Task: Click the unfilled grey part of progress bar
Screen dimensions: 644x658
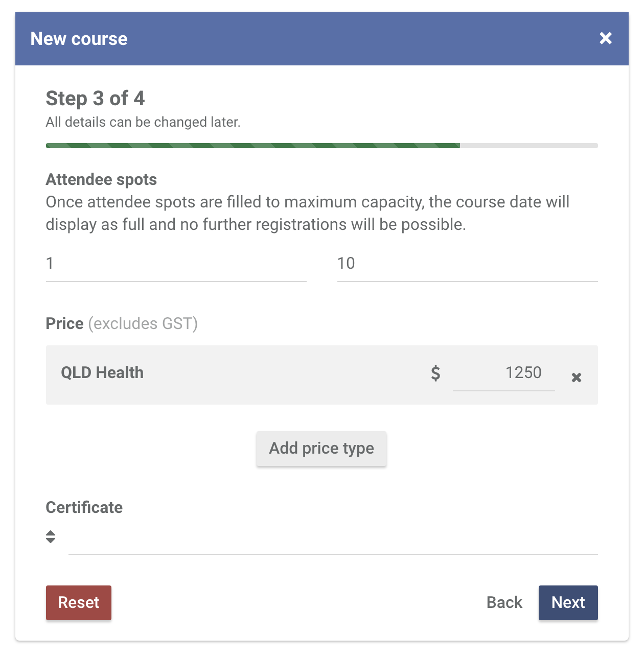Action: (x=529, y=146)
